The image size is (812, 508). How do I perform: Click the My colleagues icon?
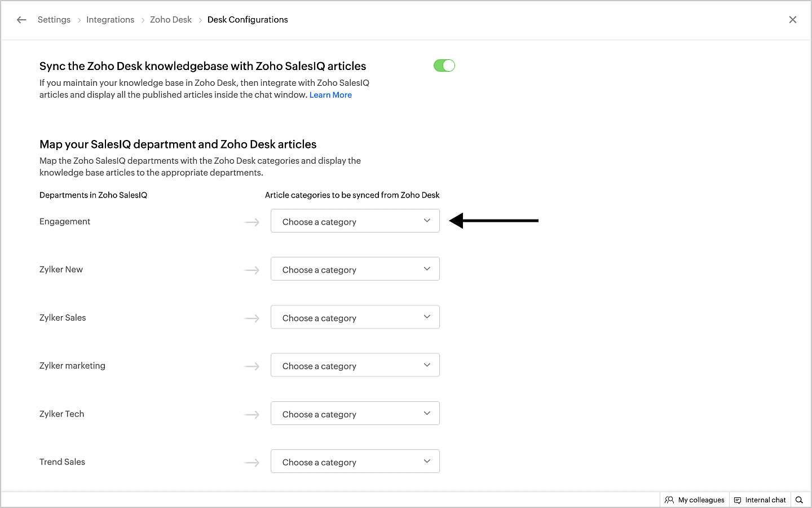point(669,500)
